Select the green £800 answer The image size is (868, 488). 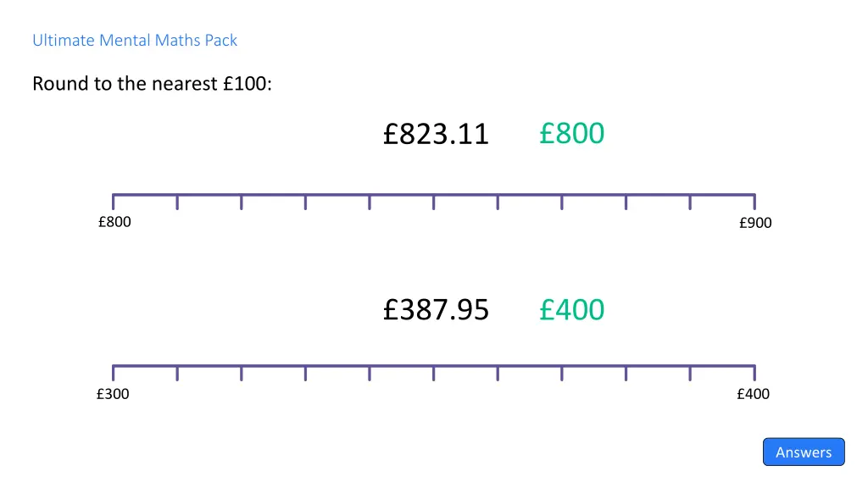click(x=571, y=133)
